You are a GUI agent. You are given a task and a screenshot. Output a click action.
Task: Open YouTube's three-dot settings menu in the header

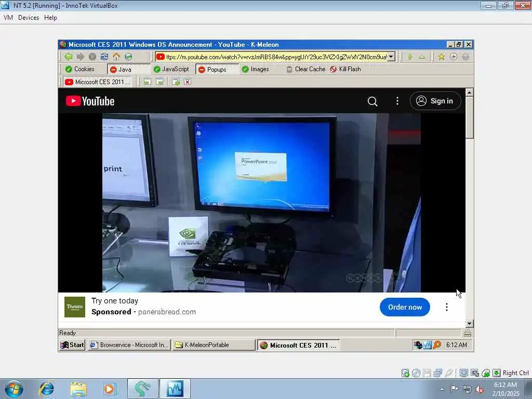pos(397,101)
